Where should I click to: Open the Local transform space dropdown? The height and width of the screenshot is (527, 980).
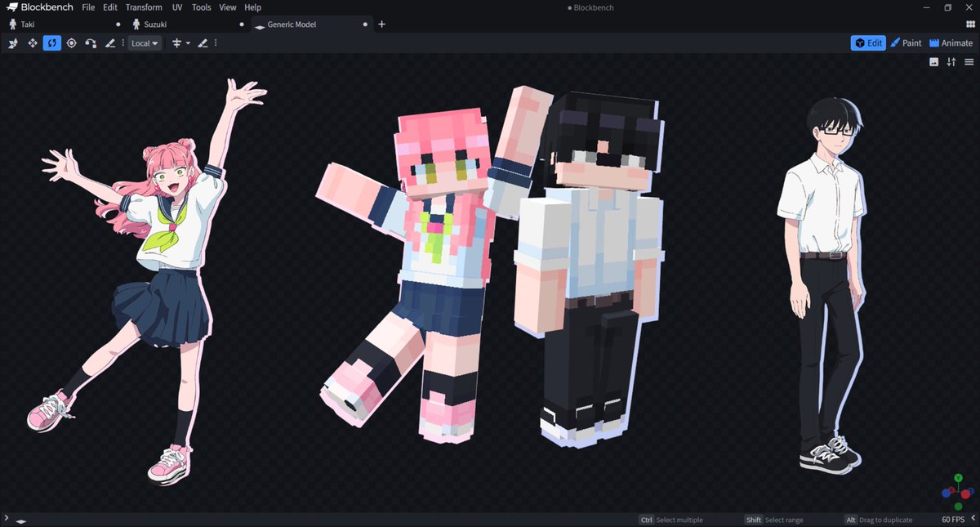click(x=145, y=43)
